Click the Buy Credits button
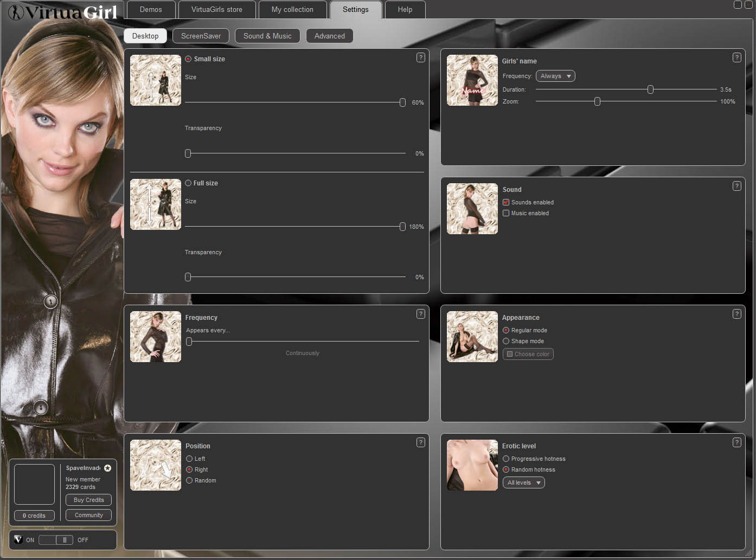The image size is (756, 560). pos(88,500)
